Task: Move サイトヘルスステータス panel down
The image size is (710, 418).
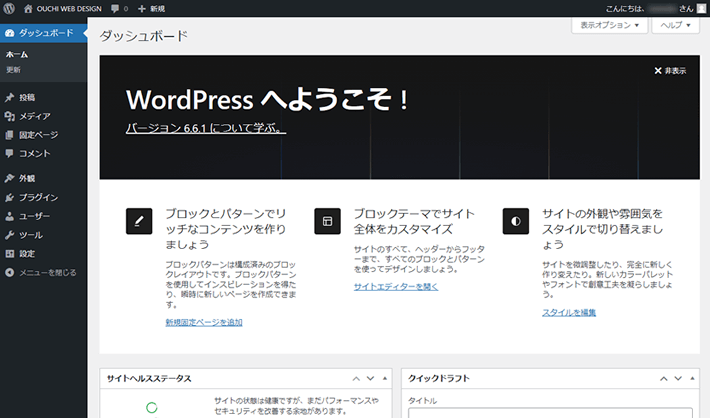Action: coord(370,379)
